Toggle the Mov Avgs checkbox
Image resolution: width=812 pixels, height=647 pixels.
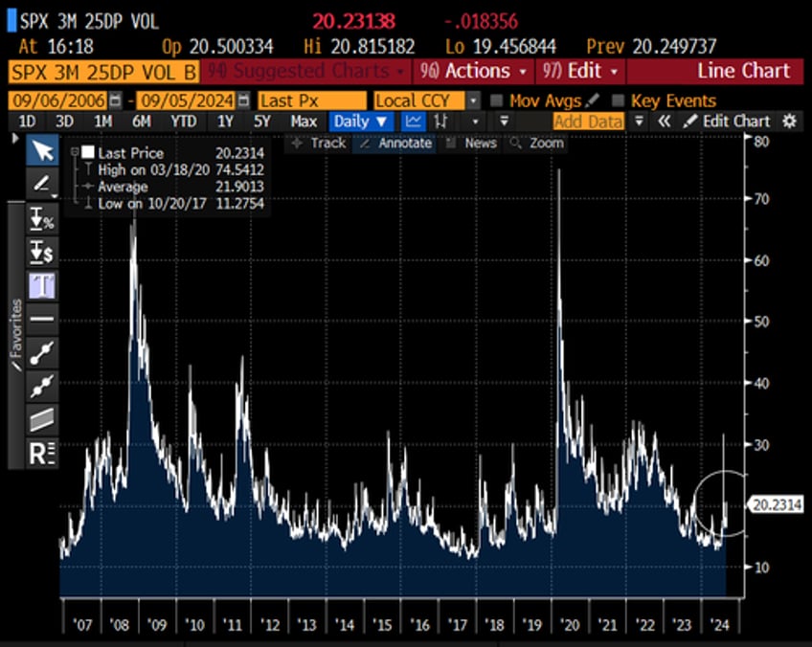(496, 100)
